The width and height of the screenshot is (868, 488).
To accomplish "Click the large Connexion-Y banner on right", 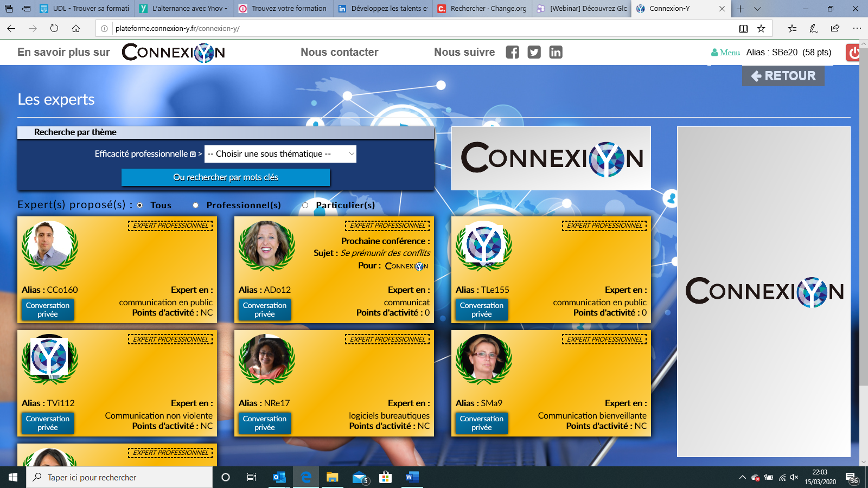I will pos(764,292).
